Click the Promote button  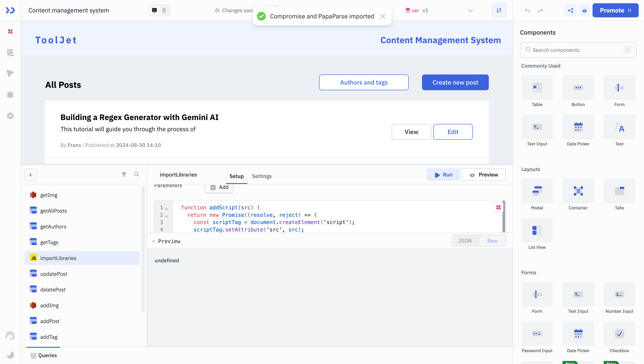point(615,10)
